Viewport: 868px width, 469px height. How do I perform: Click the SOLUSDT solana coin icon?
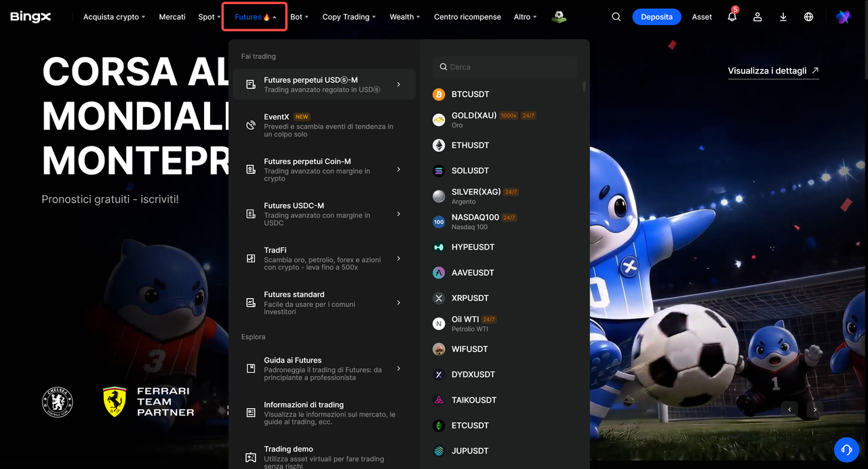tap(439, 171)
